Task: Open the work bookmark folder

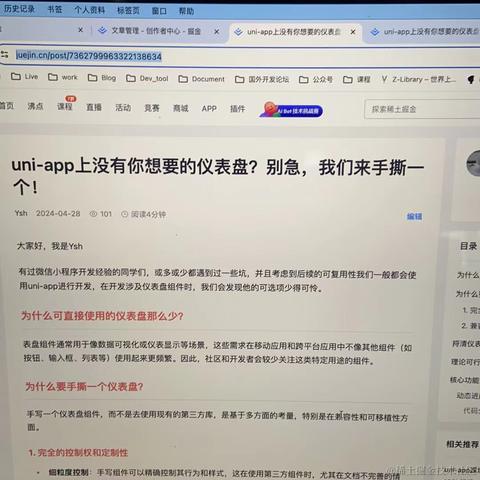Action: pyautogui.click(x=63, y=77)
